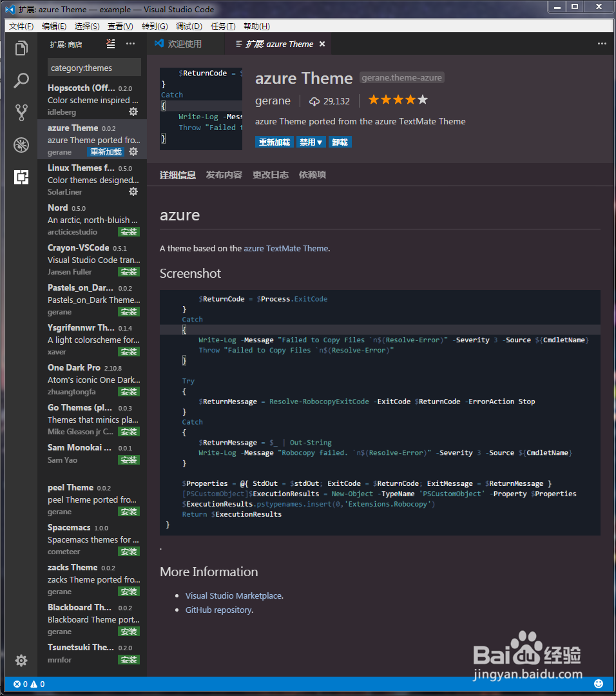616x696 pixels.
Task: Click the download count 29,132
Action: (x=329, y=101)
